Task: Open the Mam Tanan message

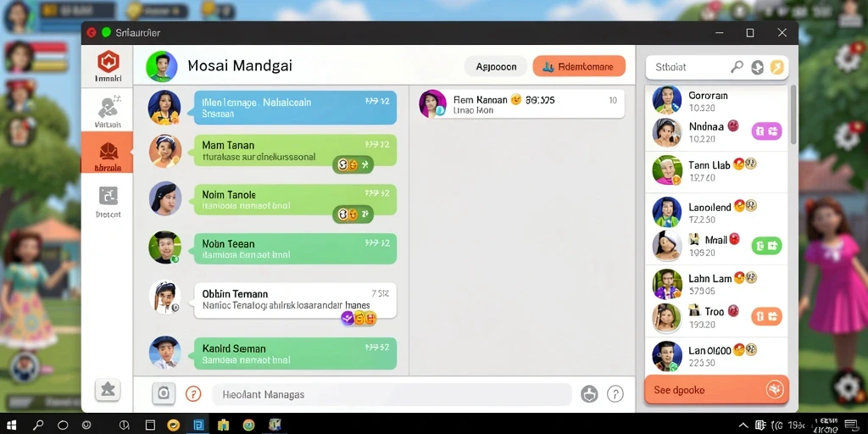Action: [x=295, y=150]
